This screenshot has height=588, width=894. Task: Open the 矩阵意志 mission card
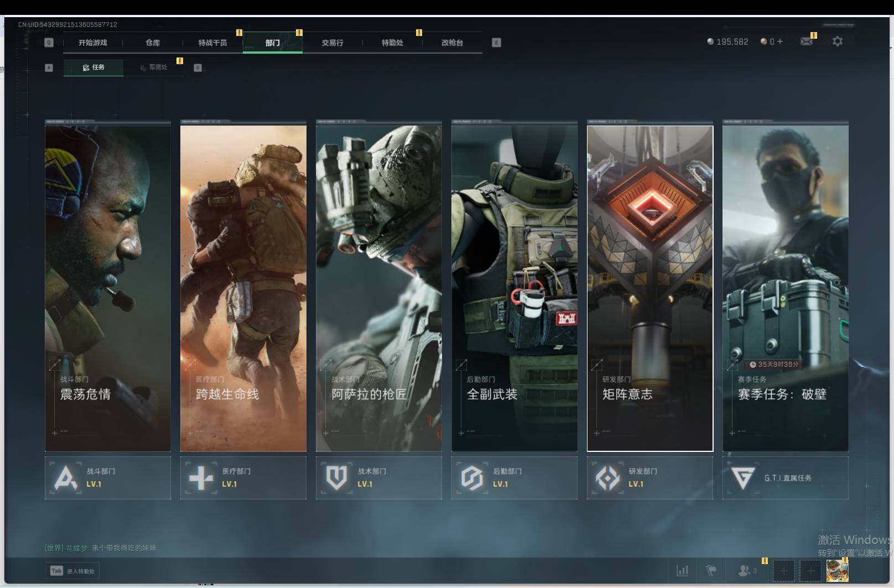click(650, 288)
